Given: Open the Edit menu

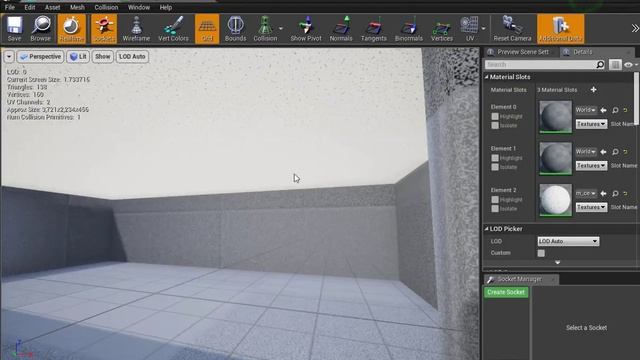Looking at the screenshot, I should point(30,7).
